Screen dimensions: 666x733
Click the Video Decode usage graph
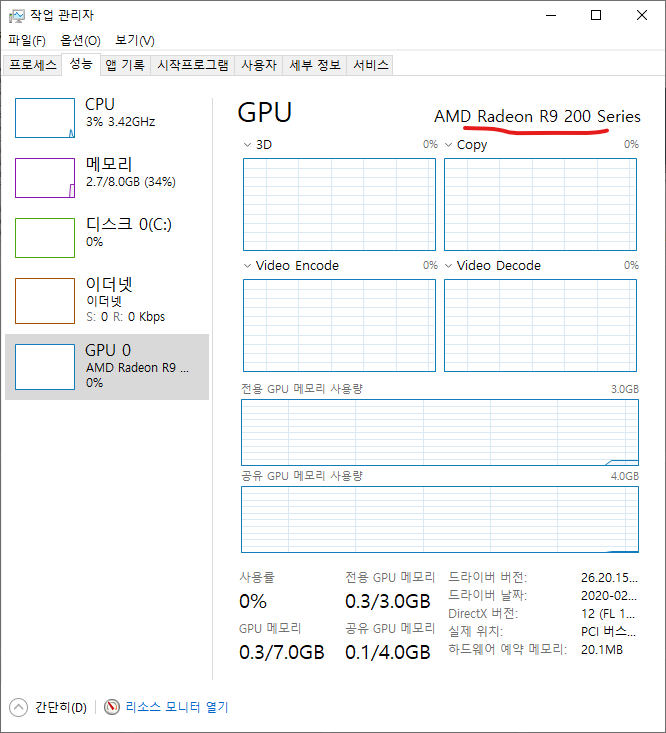pos(540,325)
